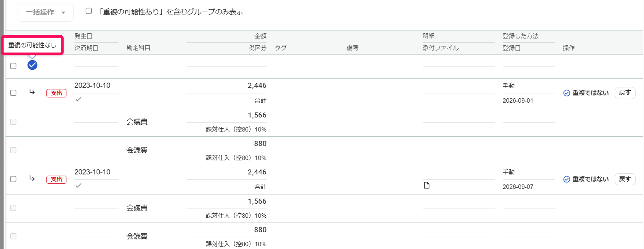Click the arrow icon on 2026-09-07 row
This screenshot has width=644, height=249.
pos(32,178)
